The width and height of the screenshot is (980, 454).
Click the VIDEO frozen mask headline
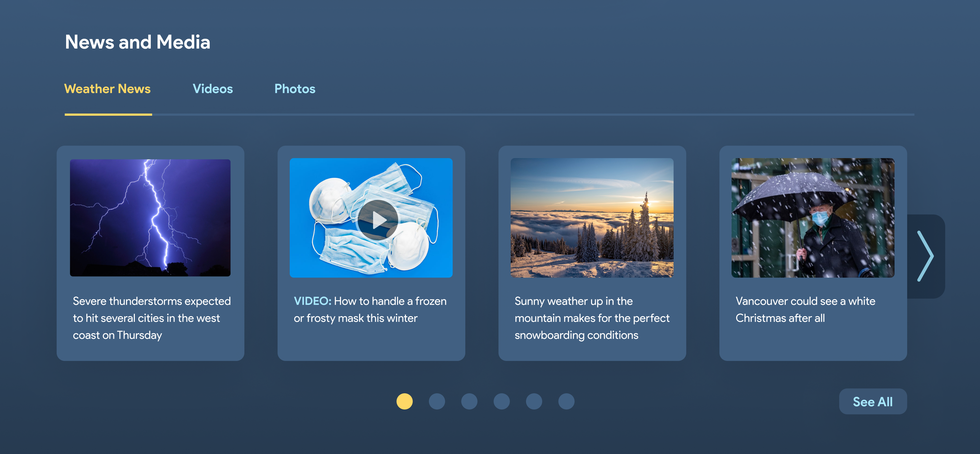tap(370, 309)
